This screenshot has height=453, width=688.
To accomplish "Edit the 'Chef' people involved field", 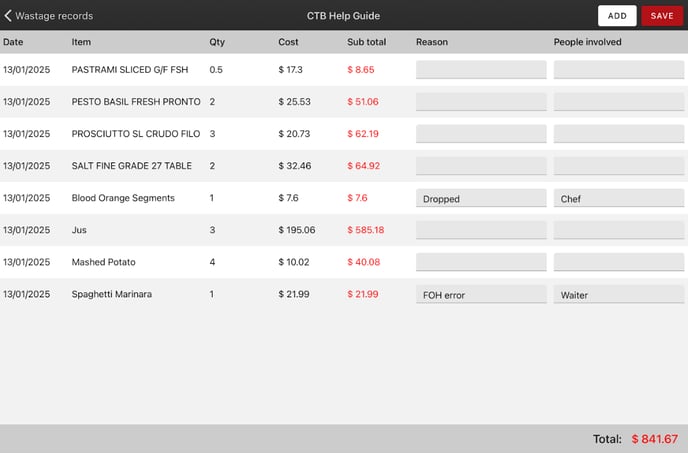I will click(x=619, y=198).
